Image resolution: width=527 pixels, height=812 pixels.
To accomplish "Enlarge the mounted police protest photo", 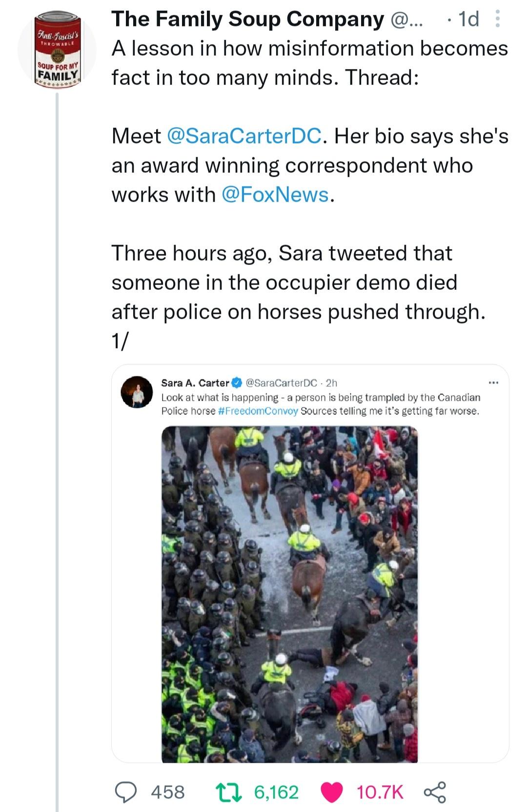I will click(290, 594).
